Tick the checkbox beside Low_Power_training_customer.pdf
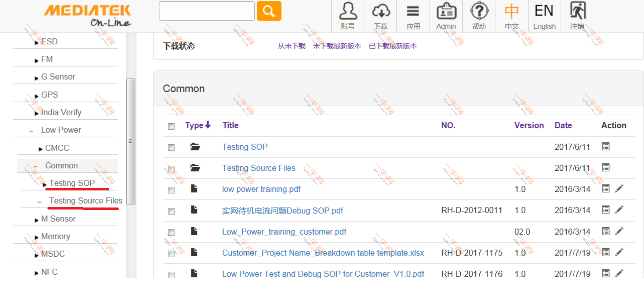The height and width of the screenshot is (290, 644). tap(171, 232)
